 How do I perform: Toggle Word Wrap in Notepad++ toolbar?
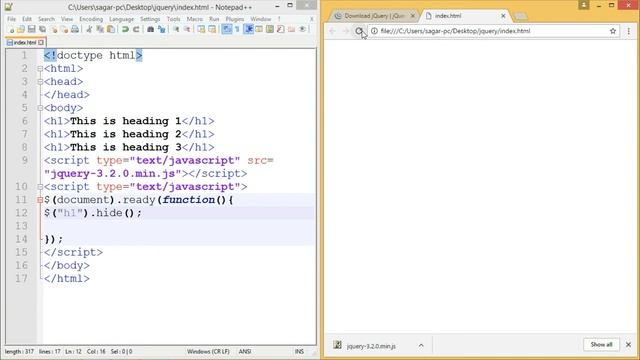(x=227, y=29)
